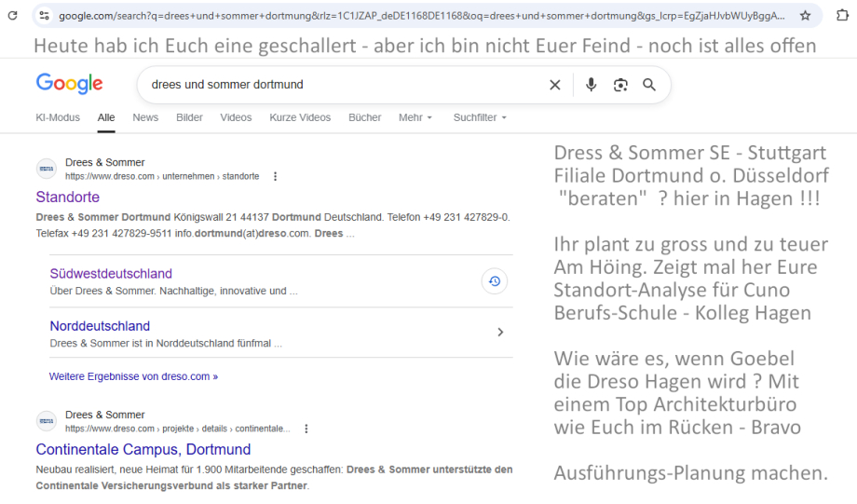Open Google Lens image search icon

(620, 85)
